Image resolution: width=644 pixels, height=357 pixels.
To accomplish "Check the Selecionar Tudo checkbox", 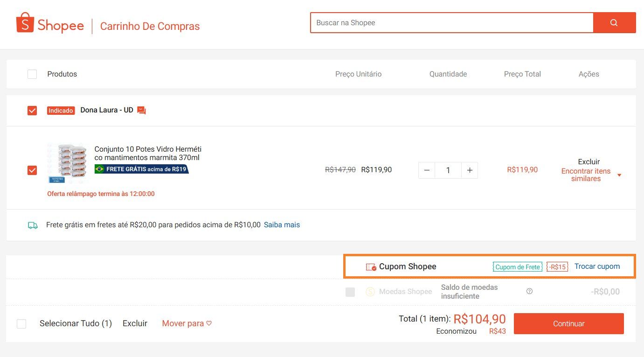I will point(21,323).
